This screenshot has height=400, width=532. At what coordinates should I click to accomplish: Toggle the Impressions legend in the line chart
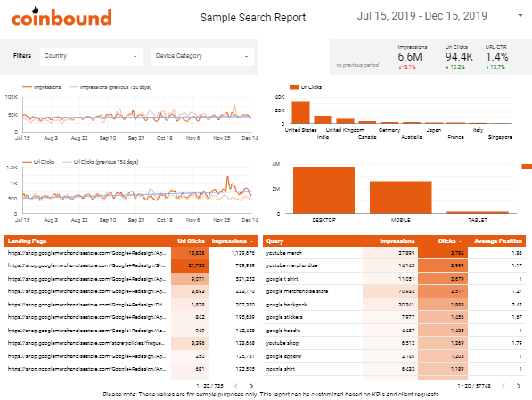[x=41, y=87]
